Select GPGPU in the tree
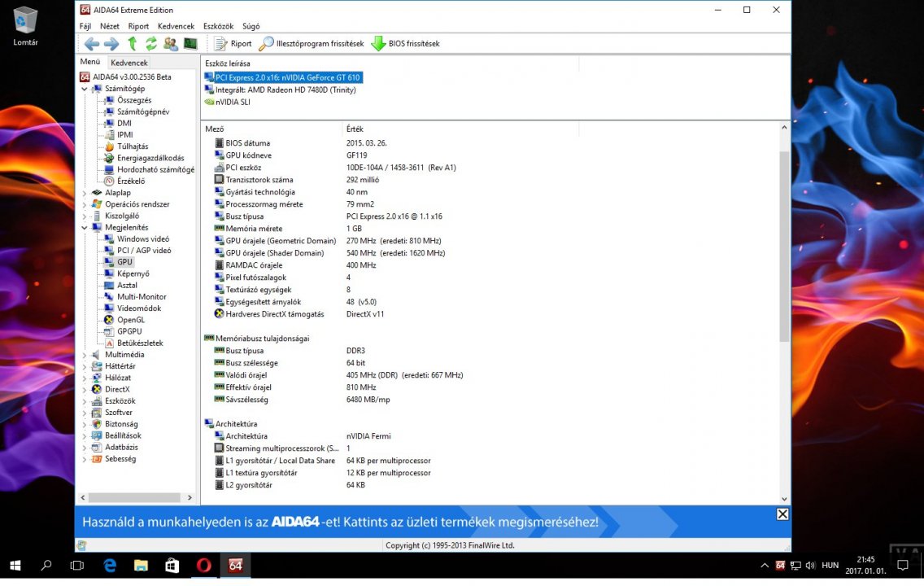This screenshot has width=924, height=586. pyautogui.click(x=129, y=331)
